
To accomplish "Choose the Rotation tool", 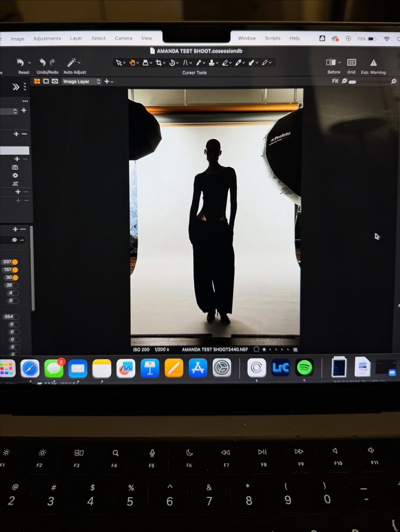I will point(172,63).
